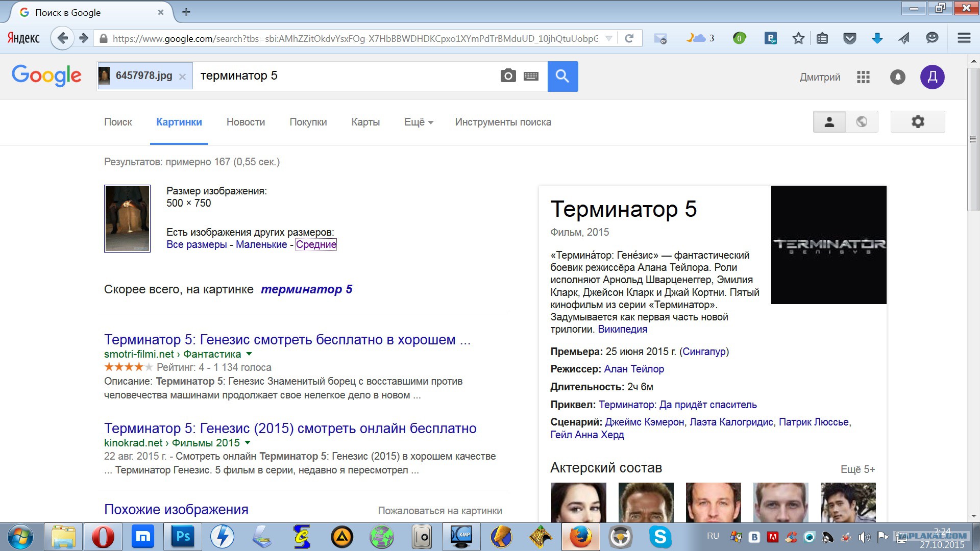Viewport: 980px width, 551px height.
Task: Open Google notifications bell
Action: (897, 77)
